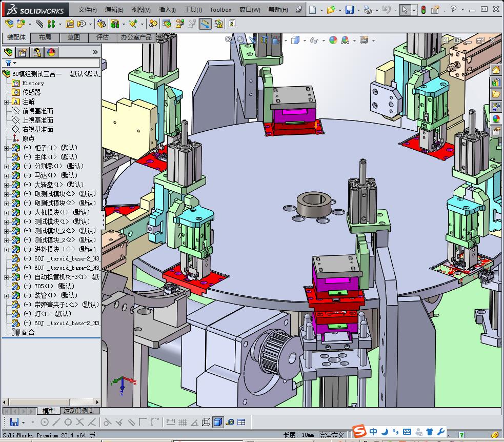This screenshot has height=442, width=504.
Task: Click the Insert Components icon
Action: click(x=21, y=24)
